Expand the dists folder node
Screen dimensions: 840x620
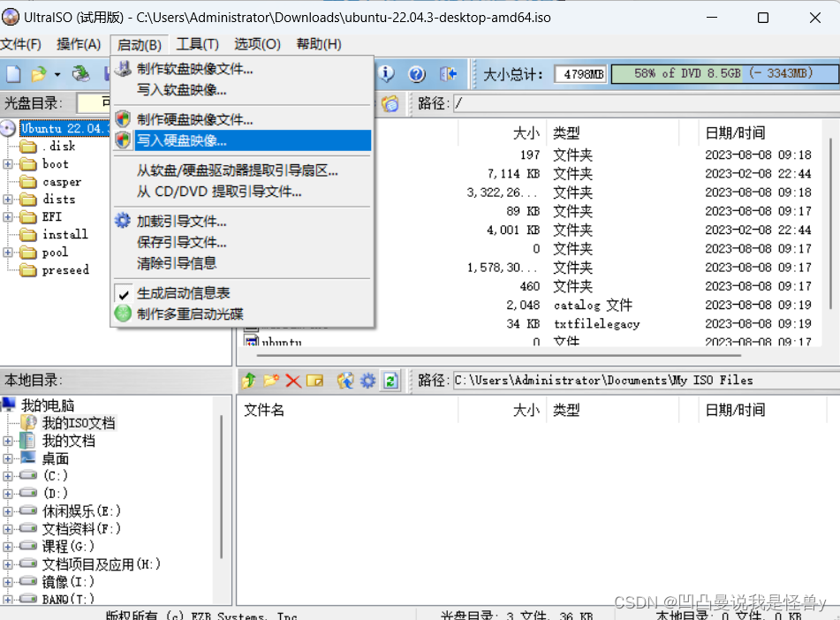pyautogui.click(x=7, y=200)
